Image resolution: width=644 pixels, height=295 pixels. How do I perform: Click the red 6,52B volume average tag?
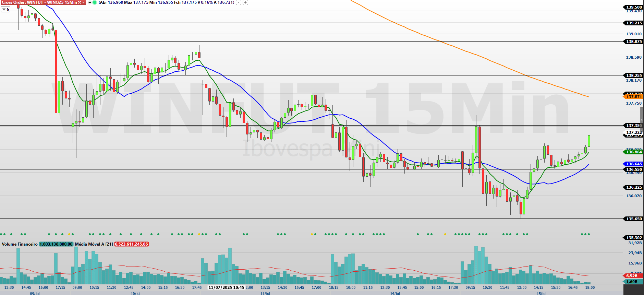coord(632,276)
